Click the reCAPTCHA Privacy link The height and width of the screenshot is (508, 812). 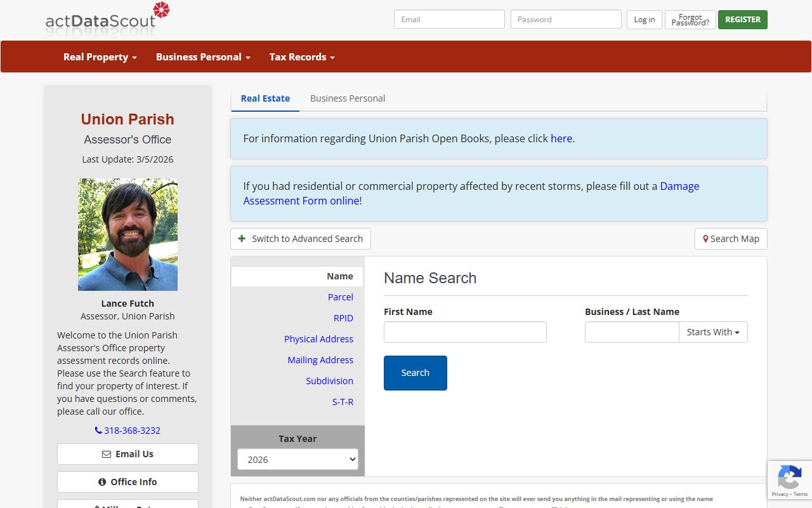tap(780, 494)
